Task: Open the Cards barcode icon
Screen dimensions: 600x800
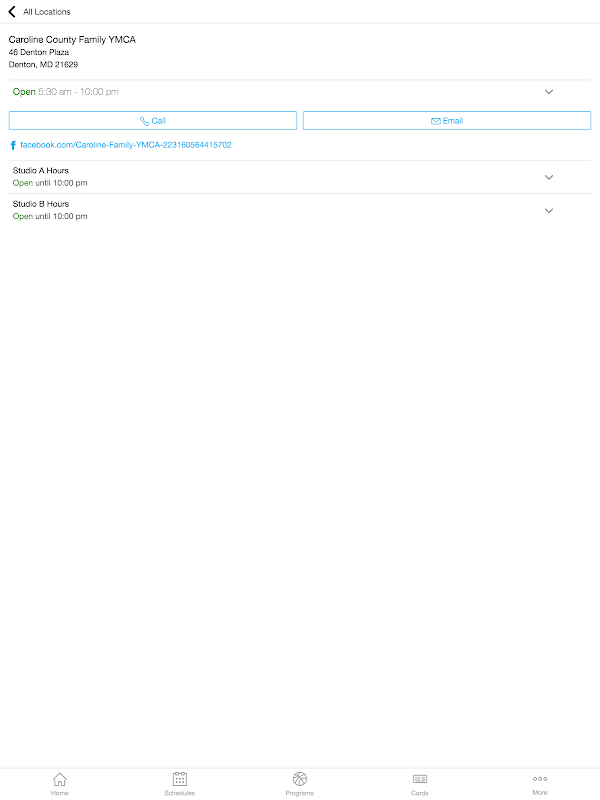Action: point(420,779)
